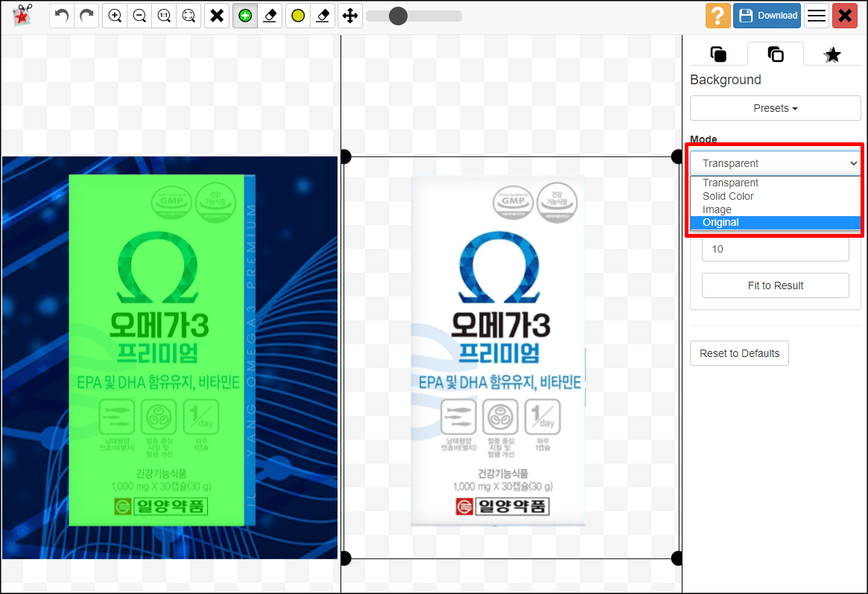Select the green Keep marker tool
Screen dimensions: 868x594
[245, 16]
